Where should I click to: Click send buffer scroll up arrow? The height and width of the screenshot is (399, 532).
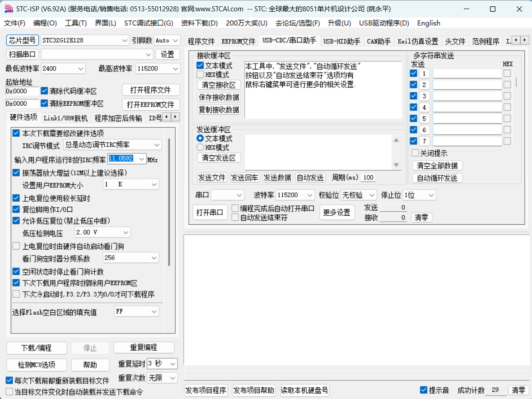[x=396, y=140]
